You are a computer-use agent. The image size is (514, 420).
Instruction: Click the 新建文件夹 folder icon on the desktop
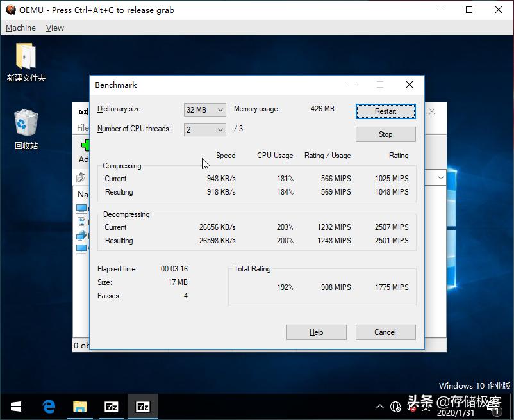click(x=26, y=56)
